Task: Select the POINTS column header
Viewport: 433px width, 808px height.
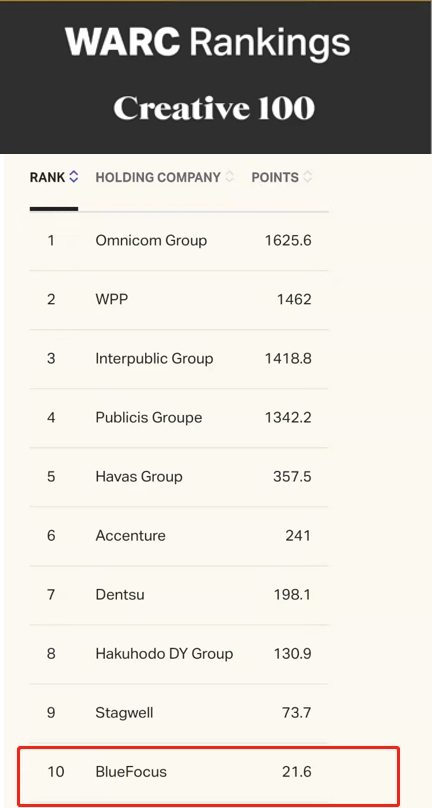Action: [x=275, y=177]
